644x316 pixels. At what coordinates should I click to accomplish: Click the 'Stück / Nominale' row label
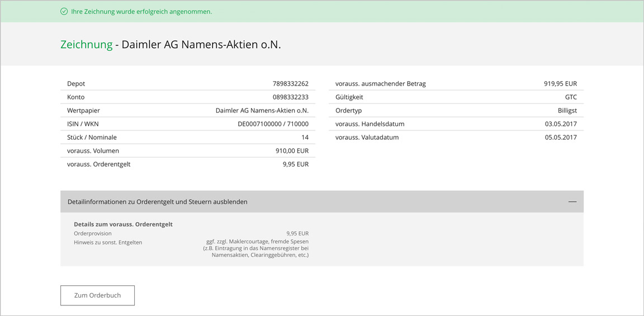tap(92, 138)
